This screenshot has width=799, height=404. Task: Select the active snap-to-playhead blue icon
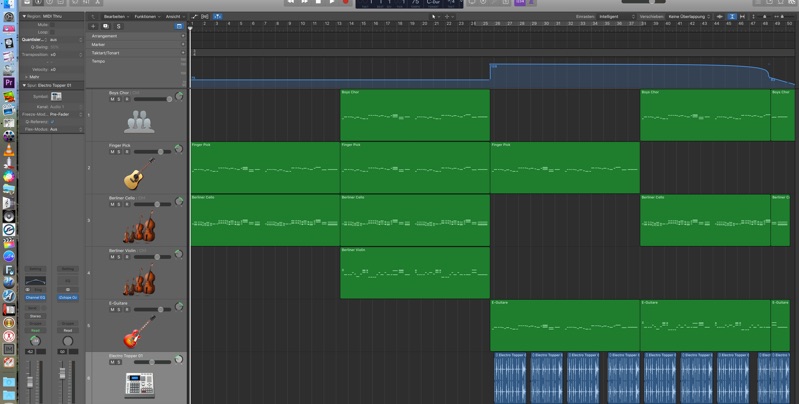coord(732,17)
